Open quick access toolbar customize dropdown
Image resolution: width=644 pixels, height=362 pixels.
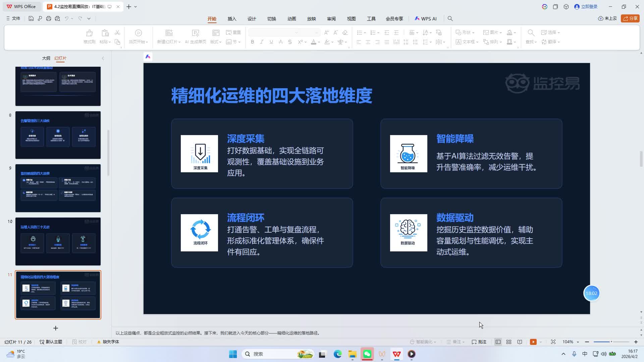pyautogui.click(x=89, y=19)
